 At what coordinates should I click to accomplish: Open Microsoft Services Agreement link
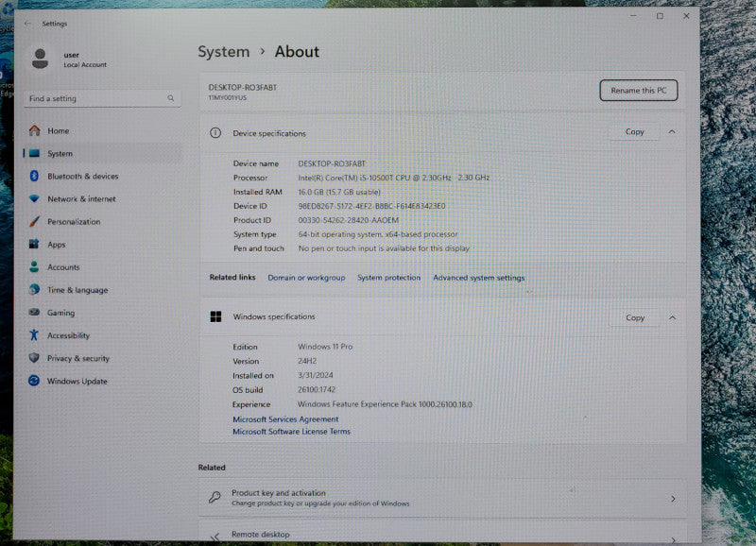[x=285, y=419]
